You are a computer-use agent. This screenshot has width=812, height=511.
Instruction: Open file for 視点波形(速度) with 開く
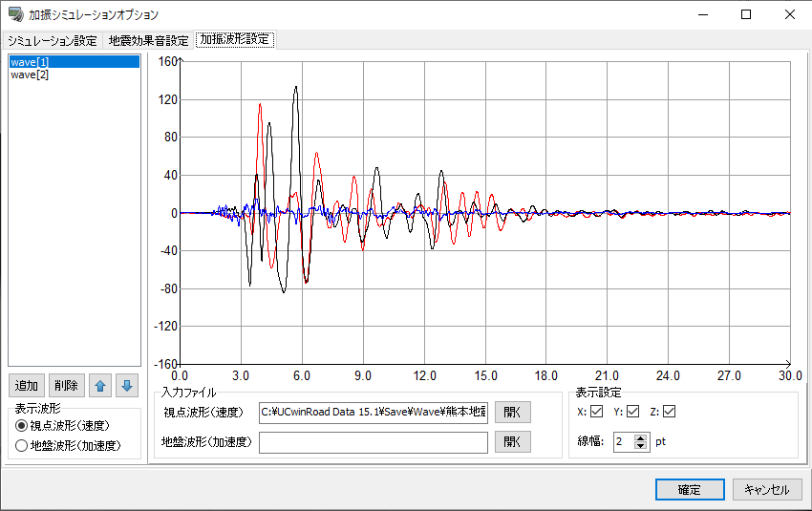click(513, 412)
